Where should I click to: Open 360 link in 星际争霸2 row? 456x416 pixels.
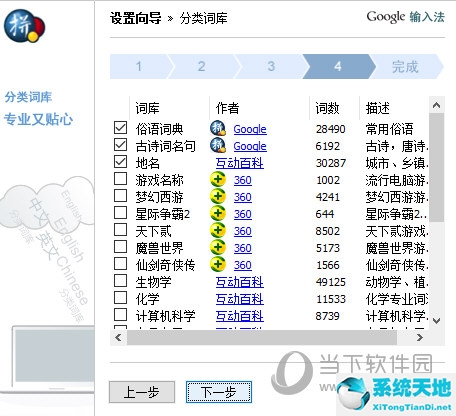243,214
